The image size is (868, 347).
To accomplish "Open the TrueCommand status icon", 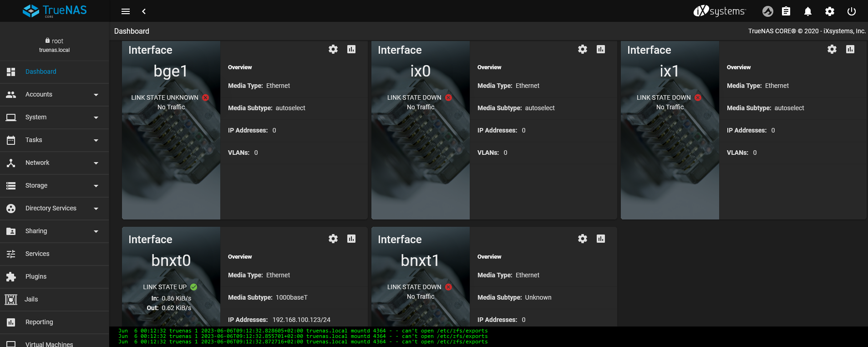I will [768, 11].
